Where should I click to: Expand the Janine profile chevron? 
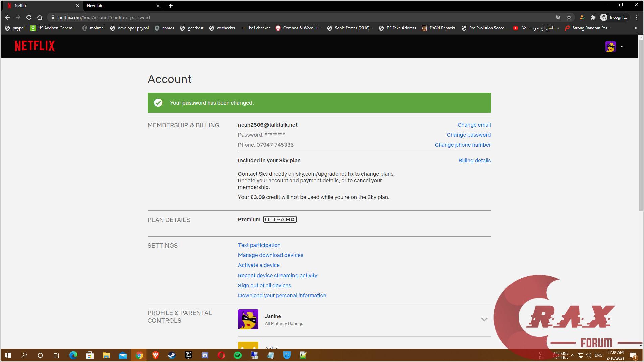click(484, 319)
